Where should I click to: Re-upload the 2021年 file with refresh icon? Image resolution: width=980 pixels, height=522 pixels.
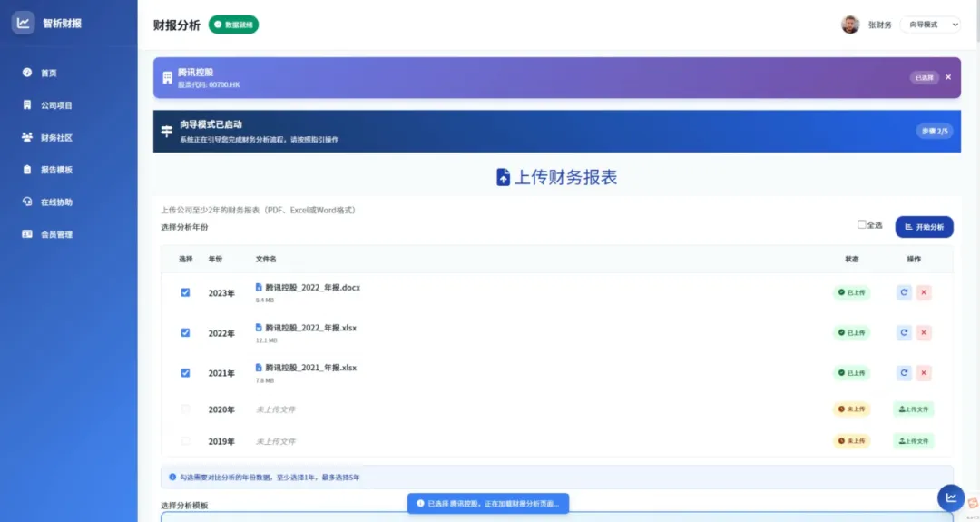904,373
